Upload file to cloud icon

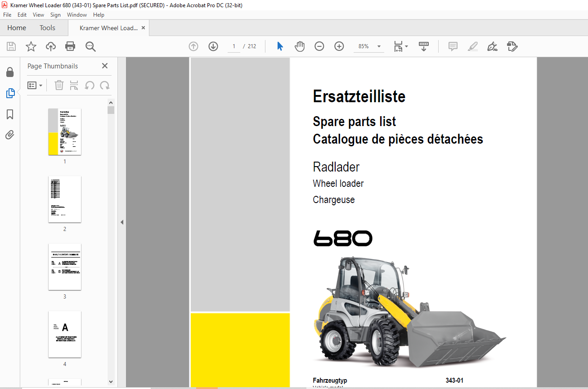pyautogui.click(x=51, y=46)
